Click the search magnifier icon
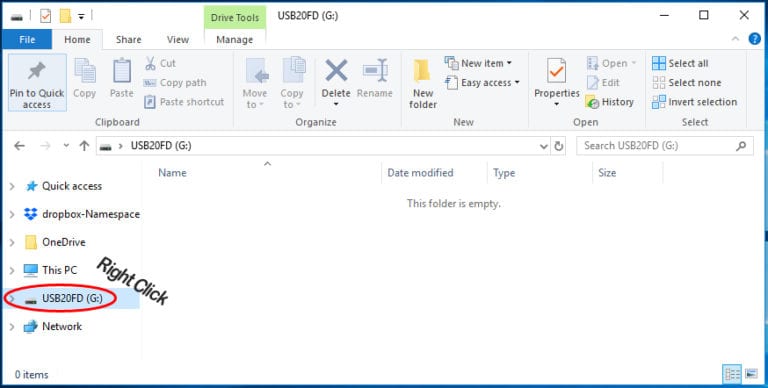The image size is (768, 388). coord(741,146)
